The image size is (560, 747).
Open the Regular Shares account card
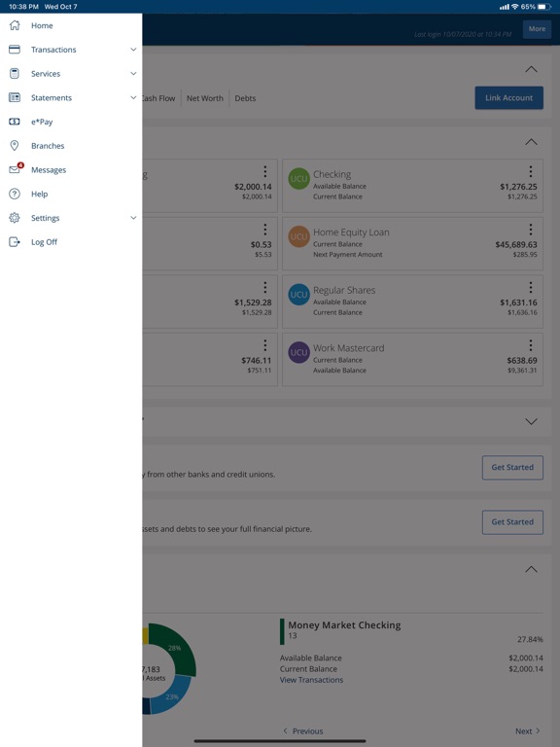[413, 302]
